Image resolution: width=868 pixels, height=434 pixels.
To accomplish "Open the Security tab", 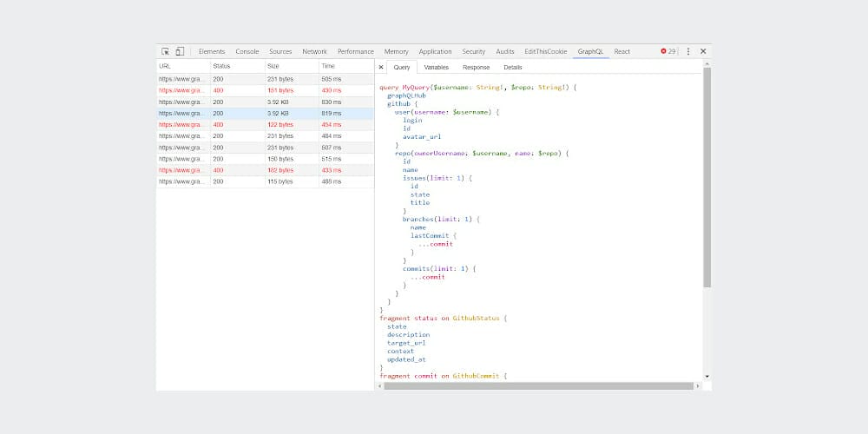I will click(x=473, y=51).
